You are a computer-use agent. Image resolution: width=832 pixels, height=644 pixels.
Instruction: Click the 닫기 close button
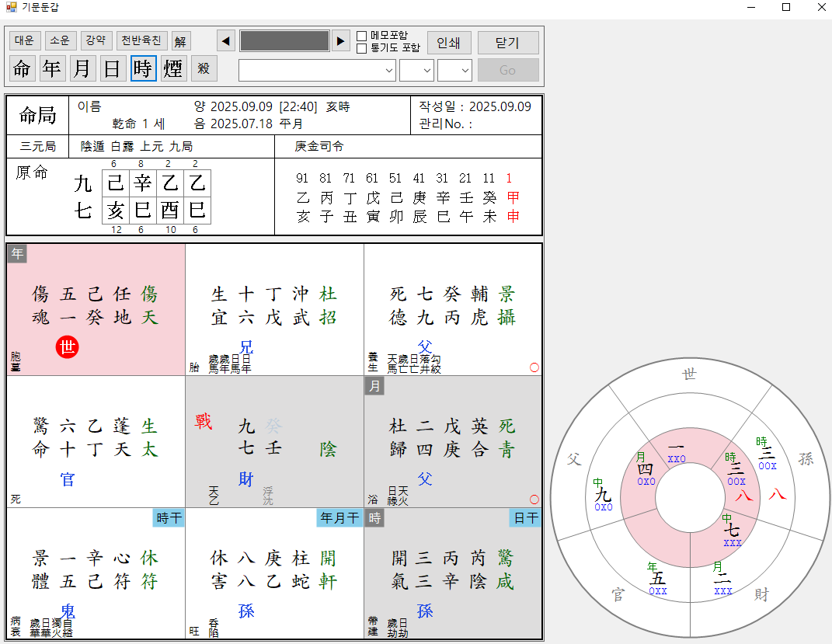point(508,43)
